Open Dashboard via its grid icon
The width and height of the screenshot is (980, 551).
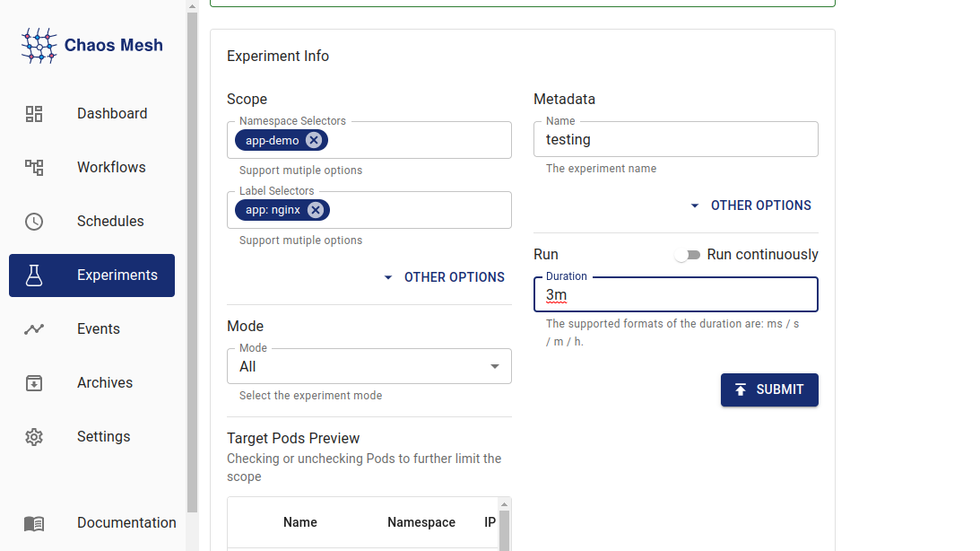(x=34, y=114)
